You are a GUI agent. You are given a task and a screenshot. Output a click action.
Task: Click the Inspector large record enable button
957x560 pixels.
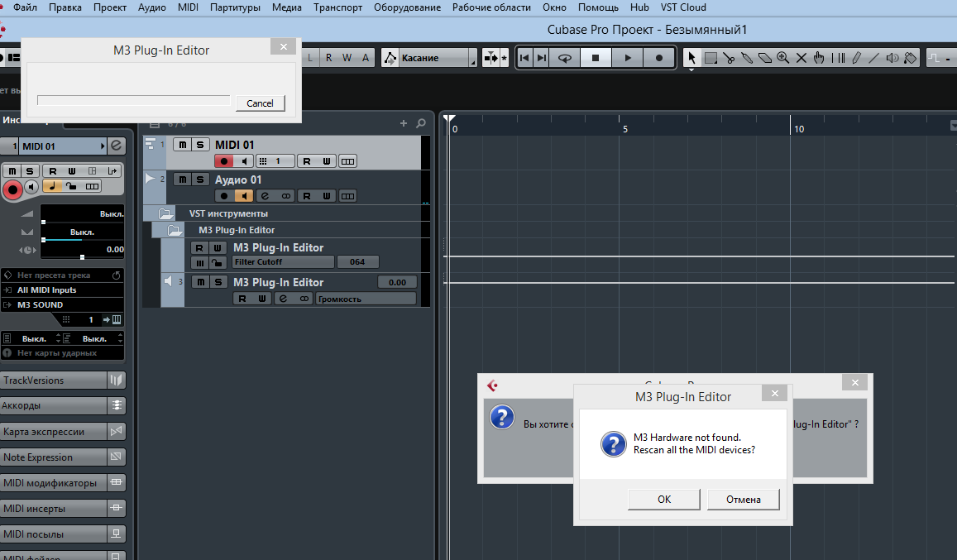12,189
